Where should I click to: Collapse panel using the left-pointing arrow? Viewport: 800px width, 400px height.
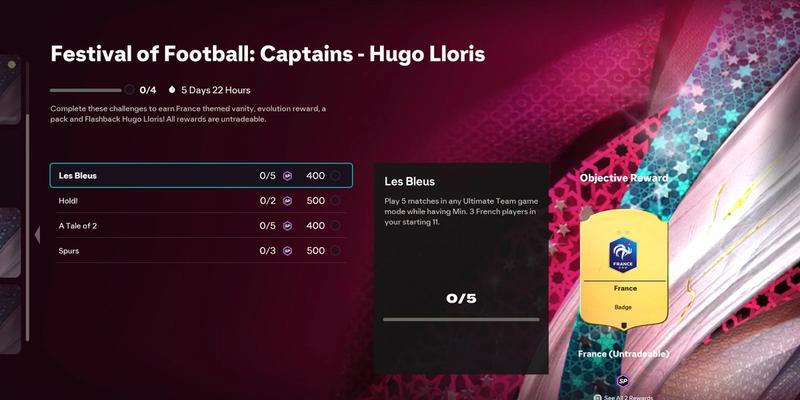37,235
